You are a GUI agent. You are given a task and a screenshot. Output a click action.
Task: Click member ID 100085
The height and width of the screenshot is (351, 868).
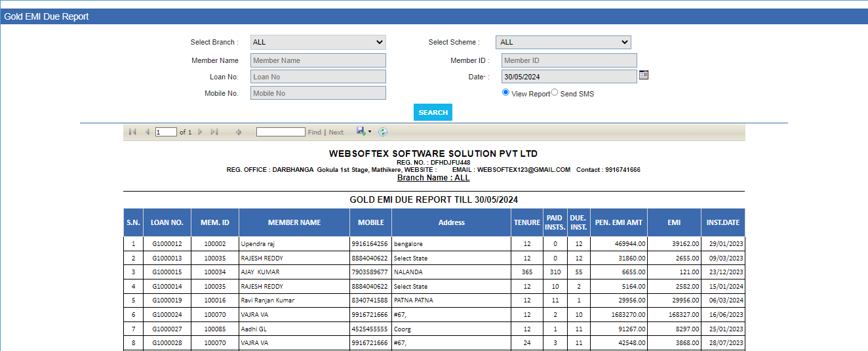215,329
